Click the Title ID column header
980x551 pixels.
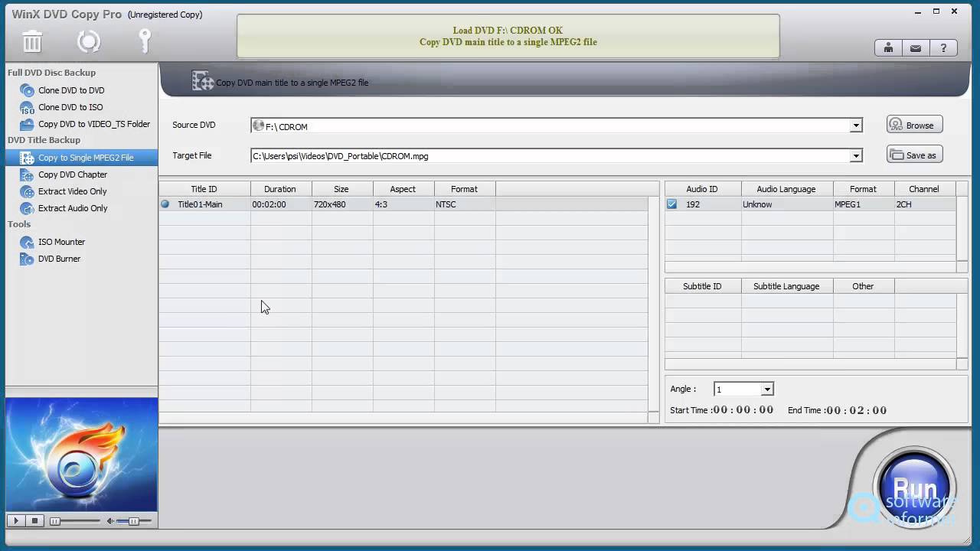204,189
